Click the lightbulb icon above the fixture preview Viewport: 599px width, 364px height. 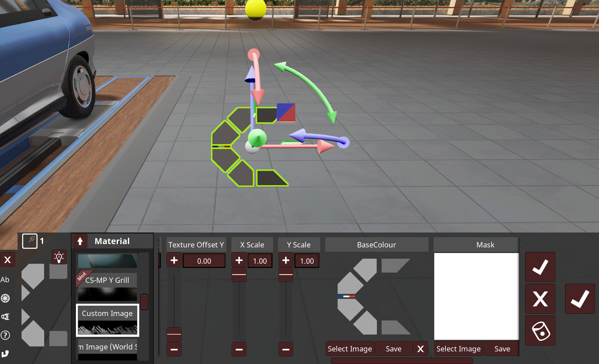tap(59, 257)
